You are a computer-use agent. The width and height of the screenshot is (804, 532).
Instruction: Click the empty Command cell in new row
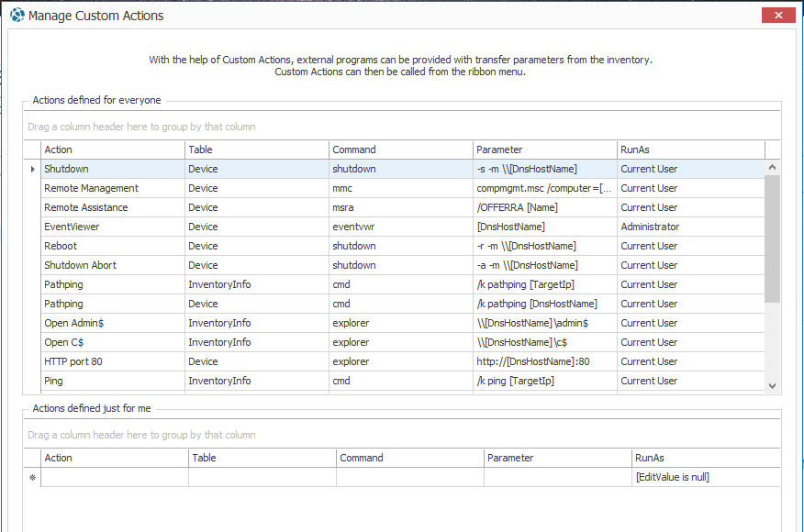coord(409,477)
